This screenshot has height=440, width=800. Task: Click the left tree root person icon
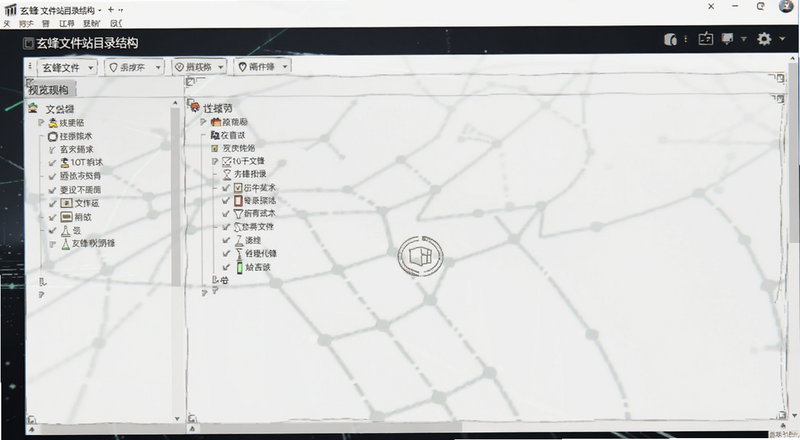tap(33, 108)
